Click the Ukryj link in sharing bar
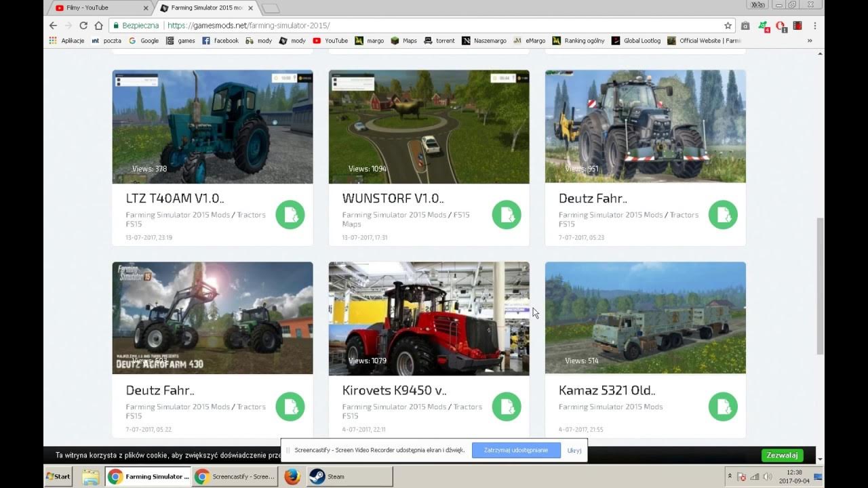Screen dimensions: 868x488 coord(574,451)
